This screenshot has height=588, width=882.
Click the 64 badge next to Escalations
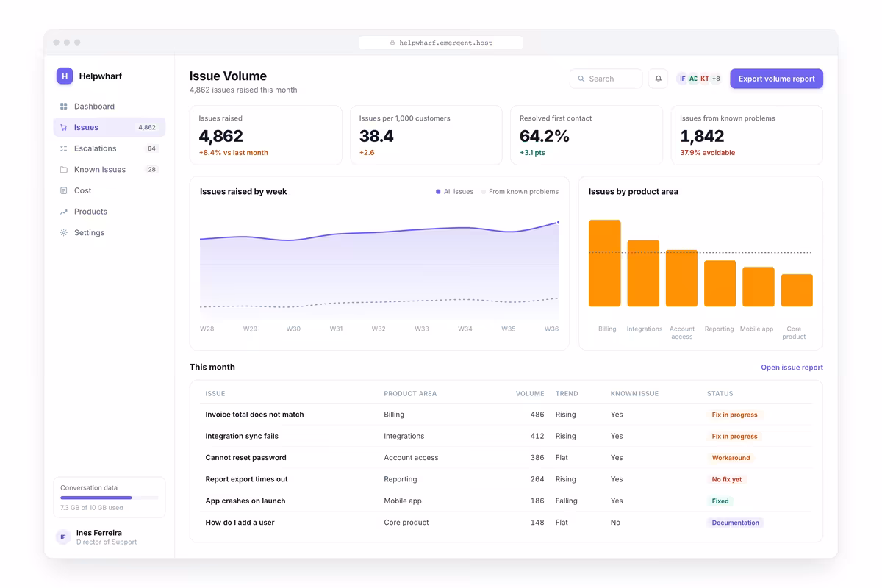(151, 148)
